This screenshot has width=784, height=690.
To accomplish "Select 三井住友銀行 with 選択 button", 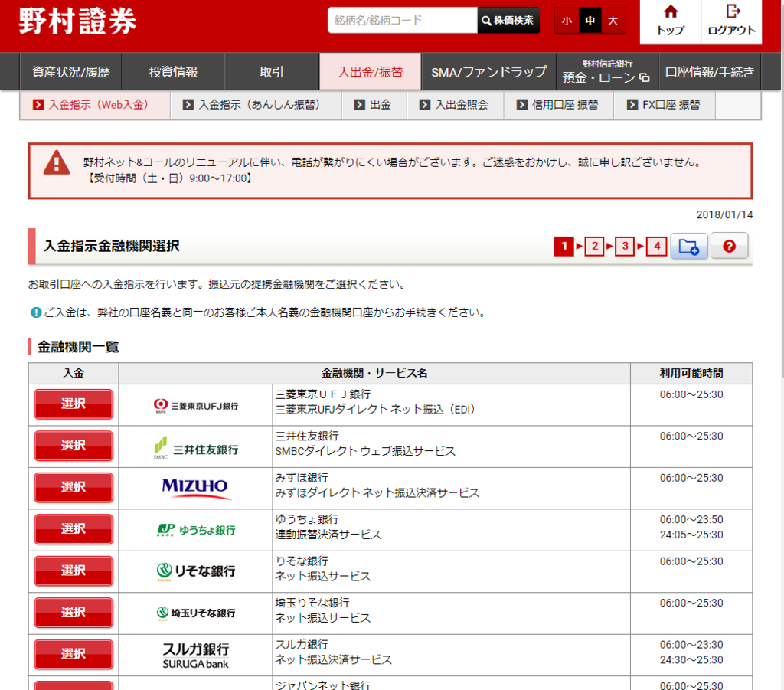I will point(73,446).
